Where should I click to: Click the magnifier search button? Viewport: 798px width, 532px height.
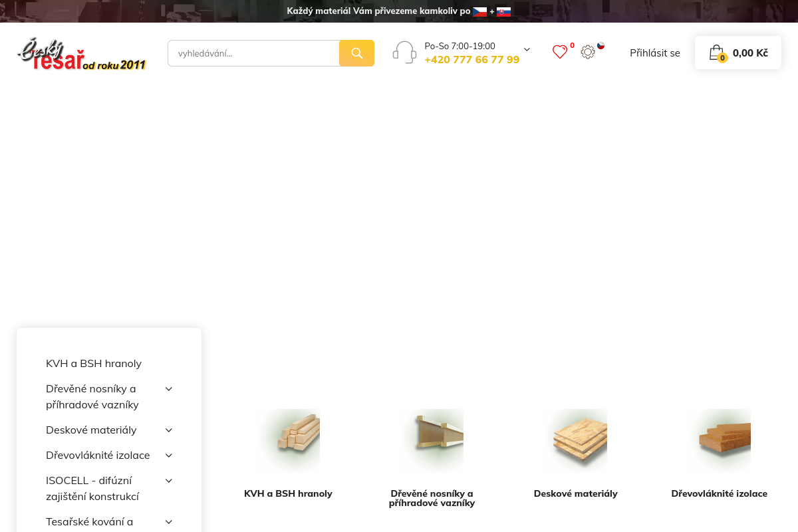[356, 53]
